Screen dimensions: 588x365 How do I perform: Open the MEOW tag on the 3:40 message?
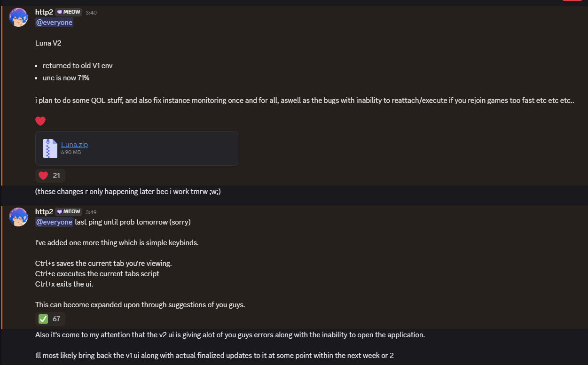69,12
